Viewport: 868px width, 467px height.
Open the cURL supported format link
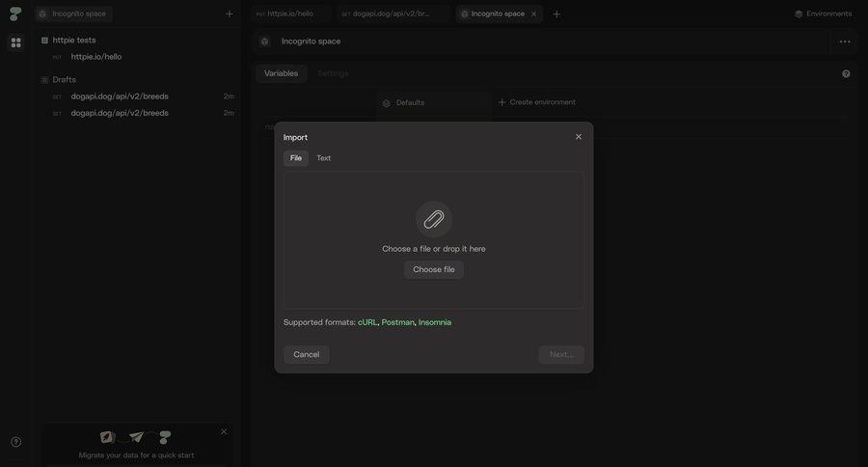point(367,322)
